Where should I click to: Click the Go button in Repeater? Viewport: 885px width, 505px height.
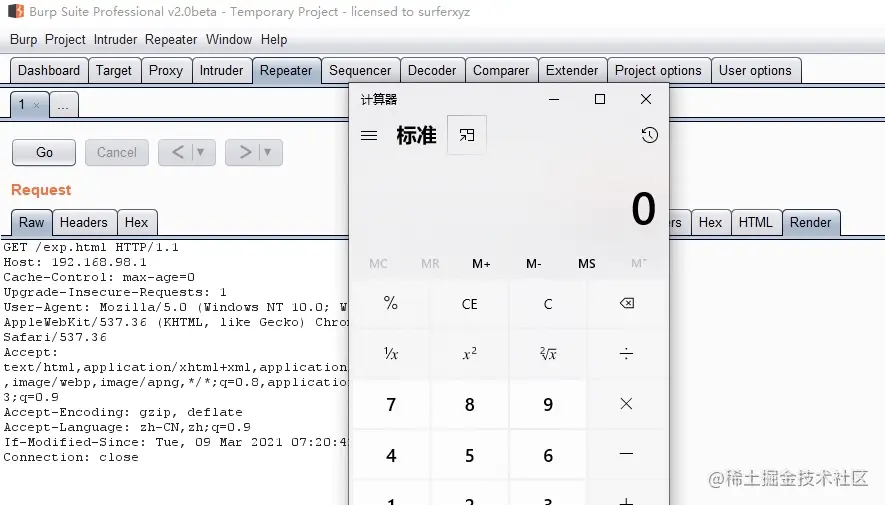(44, 152)
